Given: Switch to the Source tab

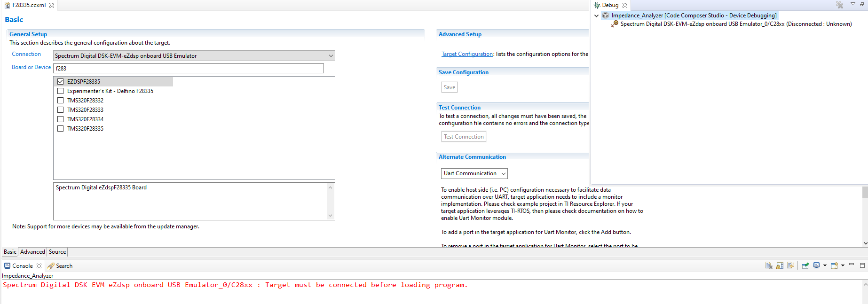Looking at the screenshot, I should (x=57, y=252).
